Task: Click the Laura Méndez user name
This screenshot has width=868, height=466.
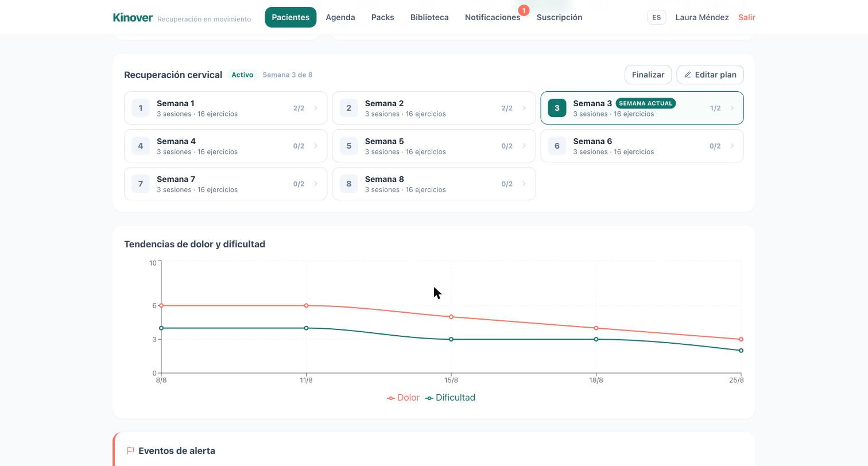Action: (x=702, y=17)
